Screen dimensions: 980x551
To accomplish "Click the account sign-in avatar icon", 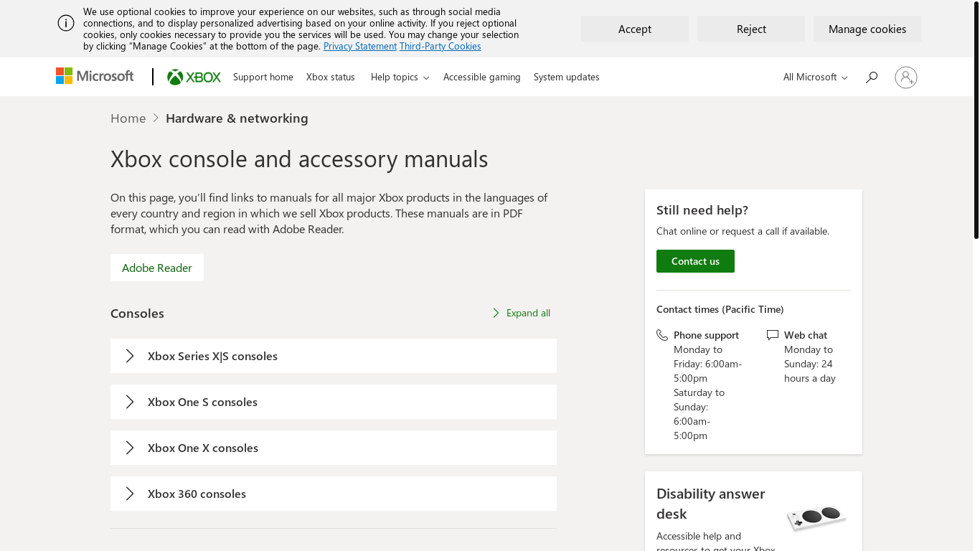I will (905, 77).
